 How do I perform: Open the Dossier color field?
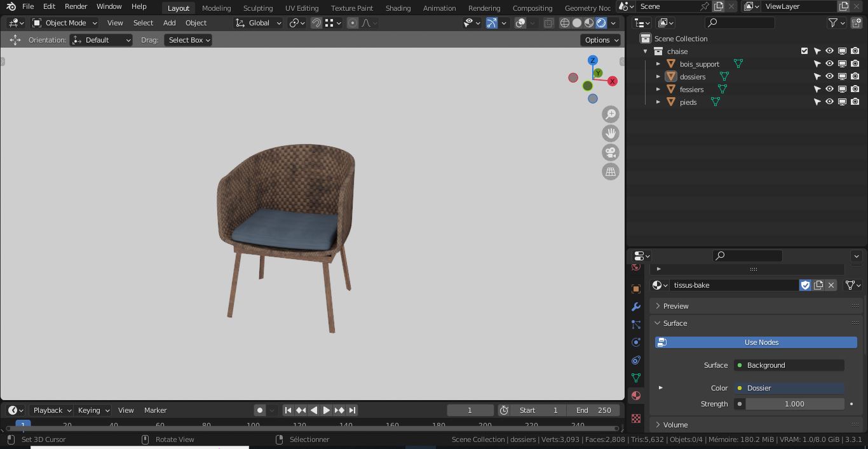(788, 388)
